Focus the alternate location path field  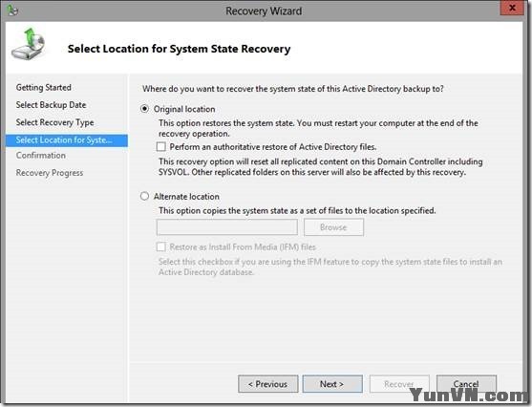[x=227, y=227]
